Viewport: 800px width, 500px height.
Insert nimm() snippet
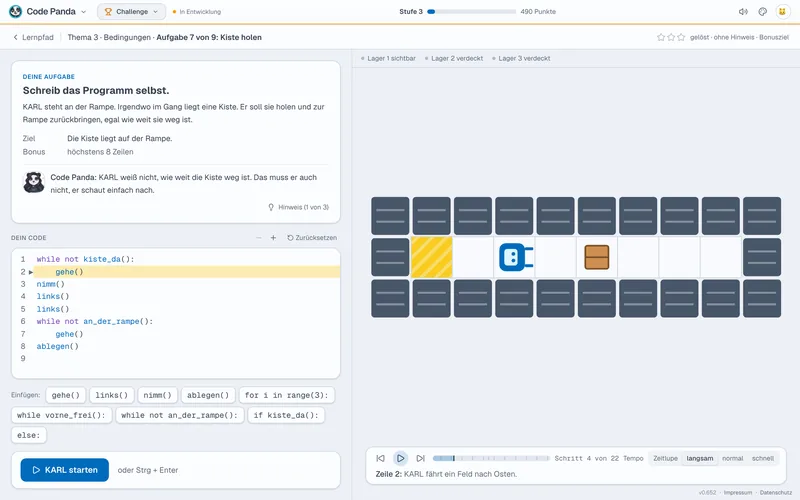[x=158, y=395]
